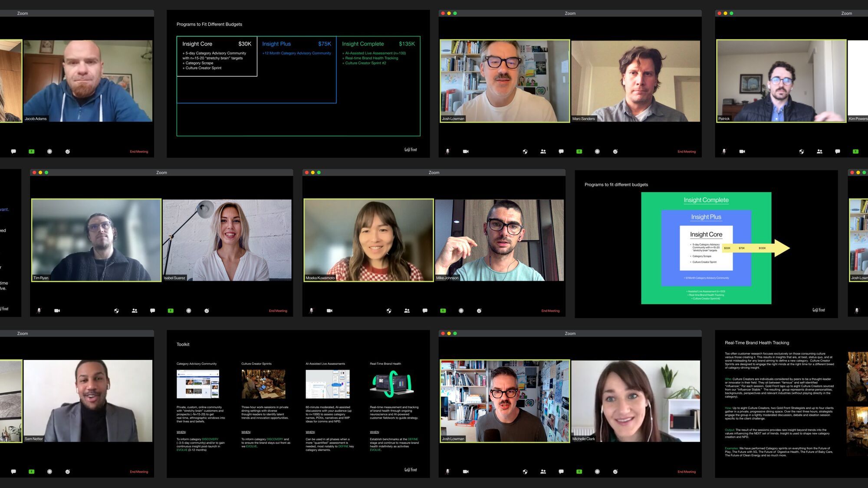This screenshot has height=488, width=868.
Task: Open Reactions in Sam Netter's Zoom window
Action: 68,472
